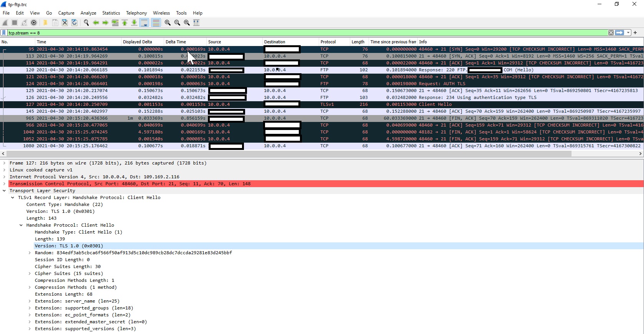Click the packet list horizontal scrollbar

tap(288, 154)
